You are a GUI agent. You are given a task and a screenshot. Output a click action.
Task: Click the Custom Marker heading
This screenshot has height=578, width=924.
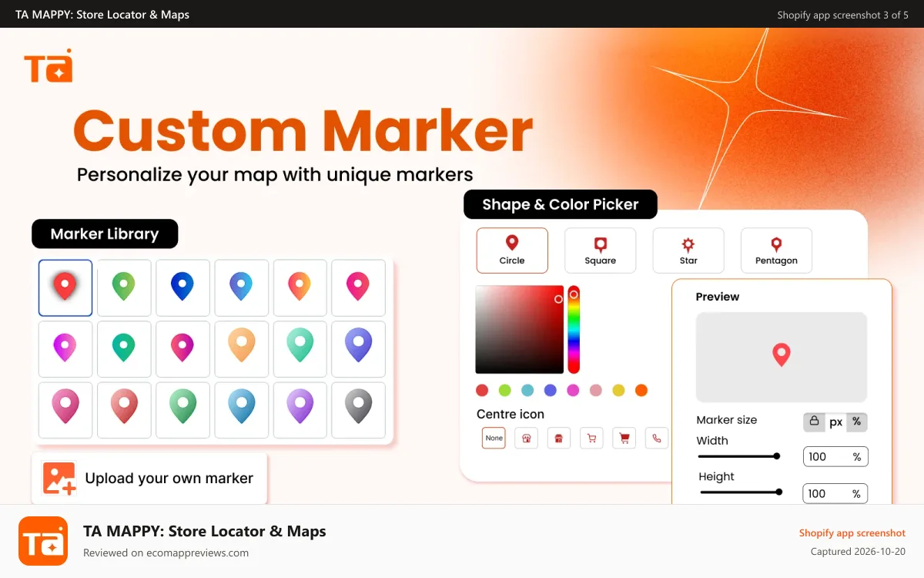[303, 132]
